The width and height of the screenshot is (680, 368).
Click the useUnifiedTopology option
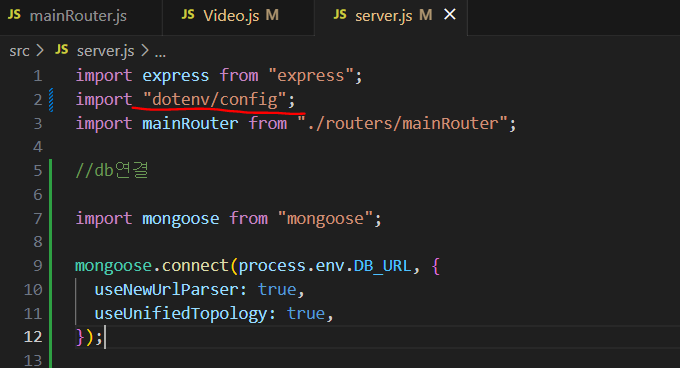click(x=180, y=313)
